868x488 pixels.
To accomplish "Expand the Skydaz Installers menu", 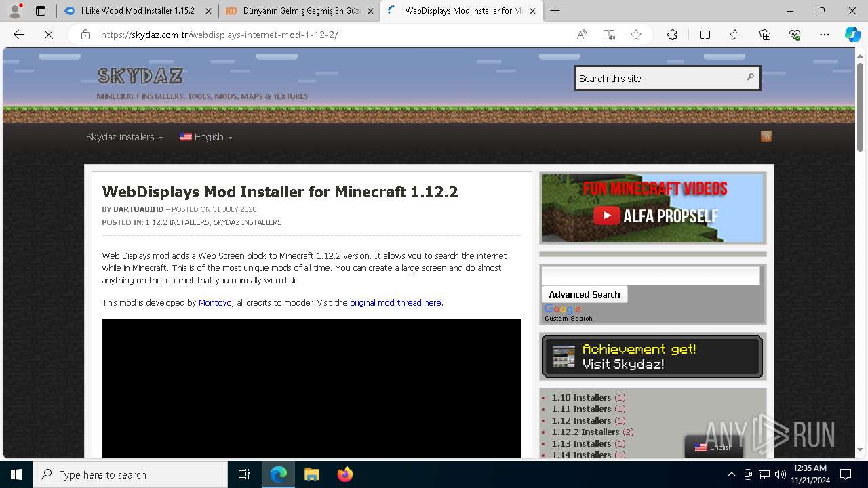I will click(x=125, y=137).
